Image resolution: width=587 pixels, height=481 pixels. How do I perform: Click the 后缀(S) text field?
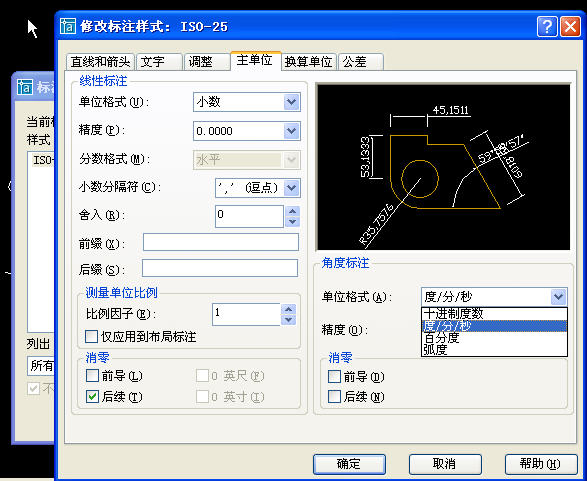[220, 268]
